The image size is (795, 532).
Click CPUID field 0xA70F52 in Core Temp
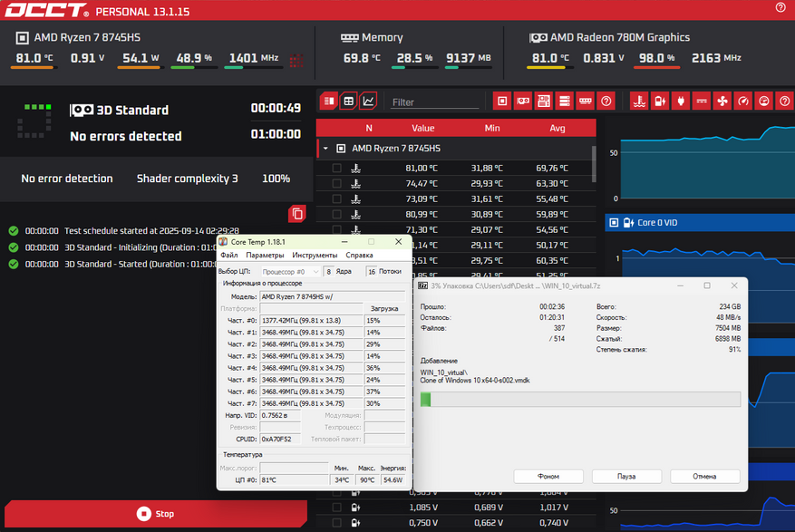point(280,440)
